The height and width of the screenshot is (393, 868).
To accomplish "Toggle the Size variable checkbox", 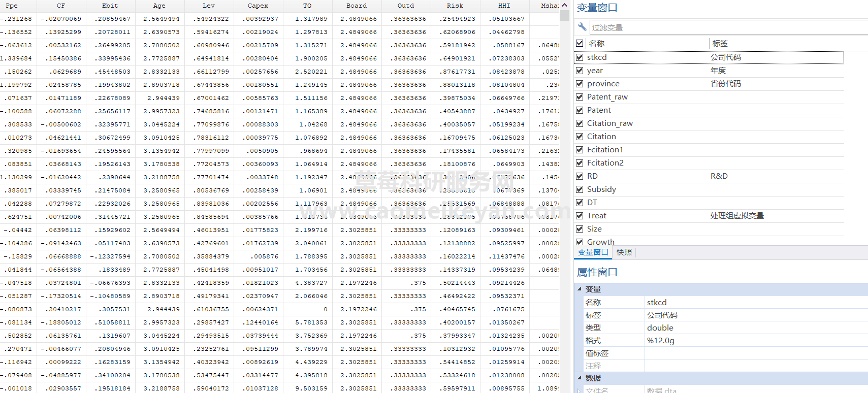I will (x=580, y=229).
